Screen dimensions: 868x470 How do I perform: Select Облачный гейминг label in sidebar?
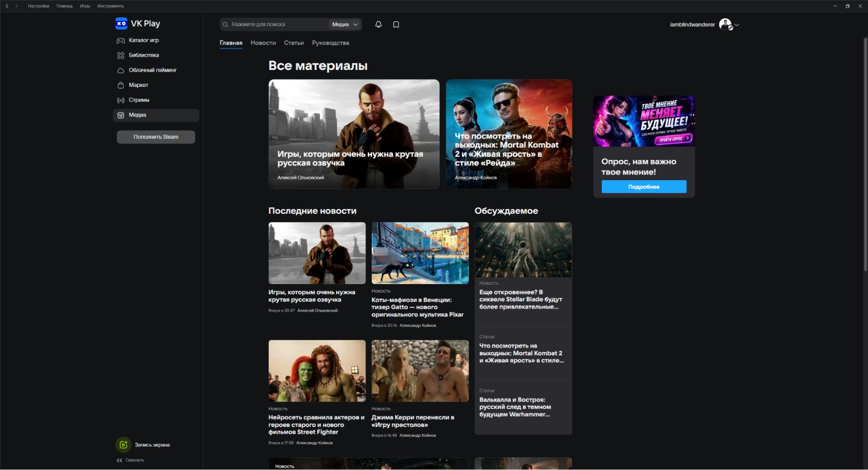coord(153,70)
